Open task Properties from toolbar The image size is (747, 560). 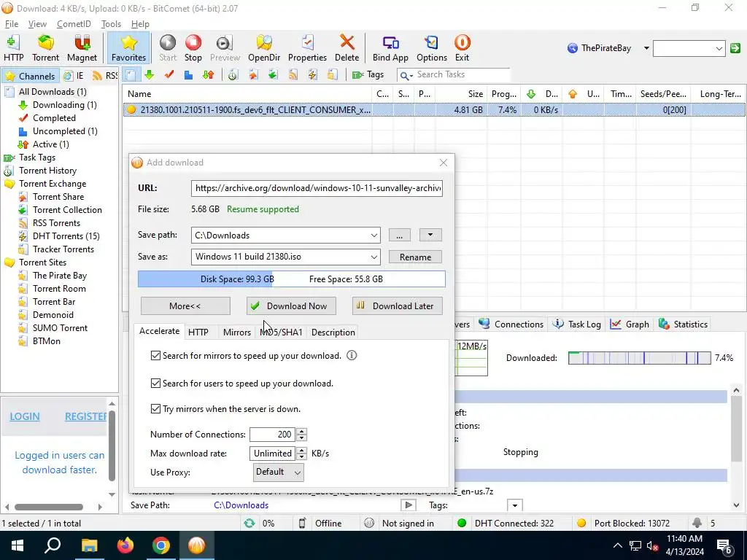pos(307,48)
